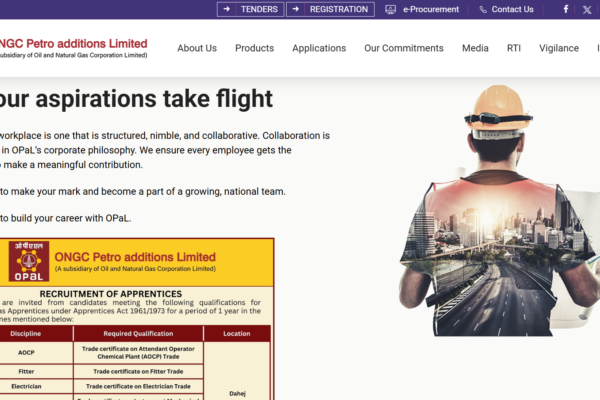This screenshot has height=400, width=600.
Task: Open the X (Twitter) social icon
Action: click(x=587, y=10)
